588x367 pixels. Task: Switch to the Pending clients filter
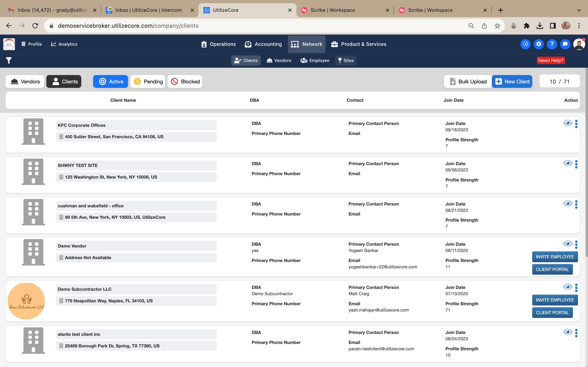click(x=148, y=82)
